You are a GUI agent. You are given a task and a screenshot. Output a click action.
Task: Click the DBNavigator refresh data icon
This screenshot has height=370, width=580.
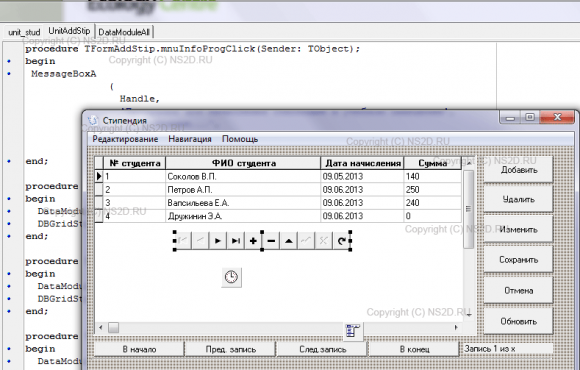(342, 241)
